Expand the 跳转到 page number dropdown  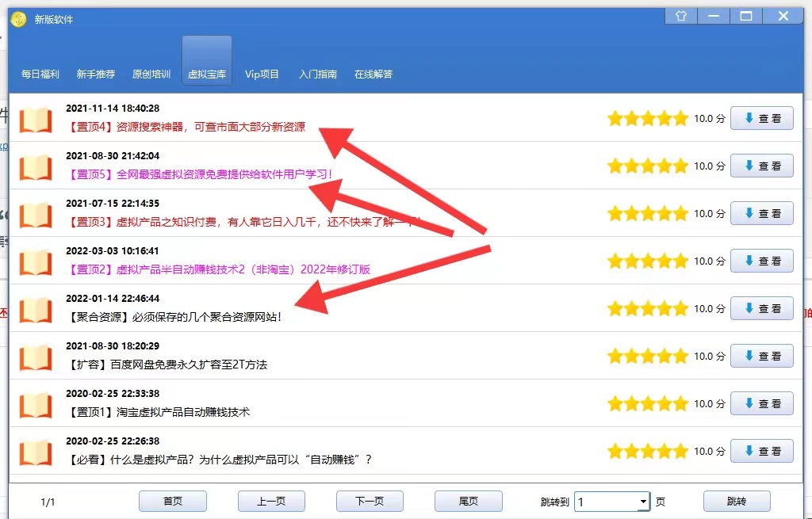(642, 502)
